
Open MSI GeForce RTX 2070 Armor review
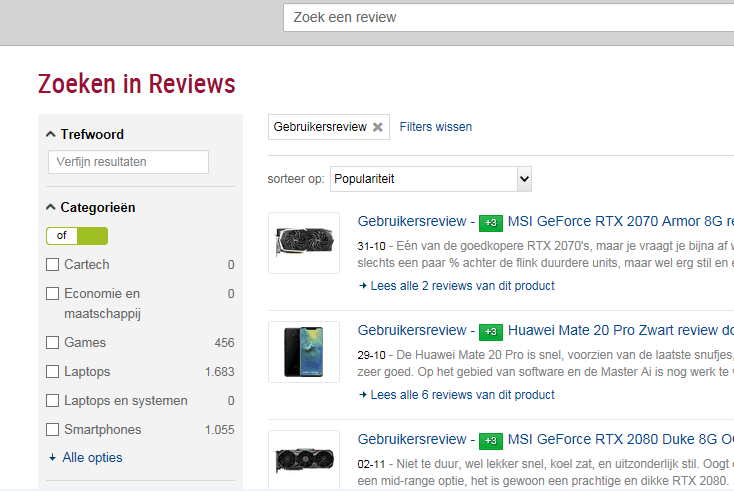click(621, 221)
